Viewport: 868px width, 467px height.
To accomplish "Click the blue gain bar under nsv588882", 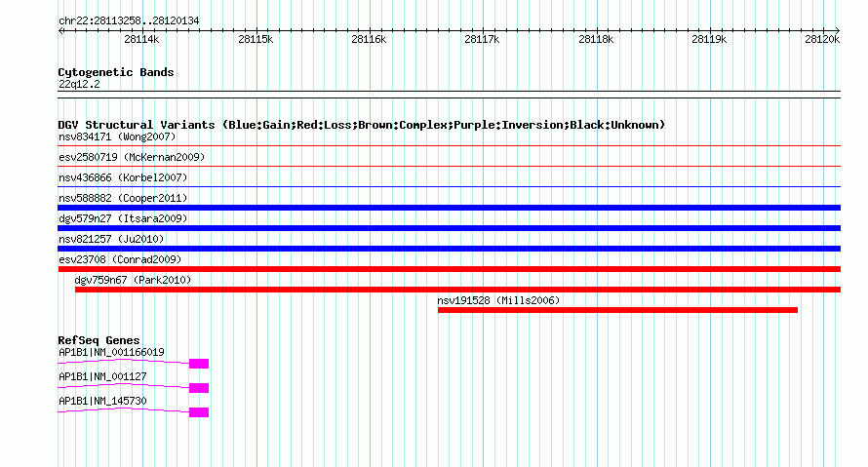I will click(449, 208).
